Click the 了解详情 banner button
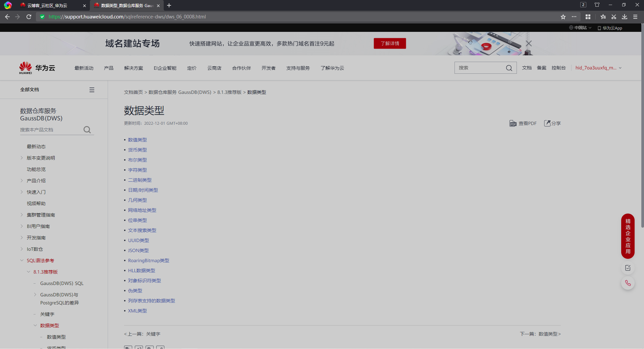644x349 pixels. tap(390, 44)
